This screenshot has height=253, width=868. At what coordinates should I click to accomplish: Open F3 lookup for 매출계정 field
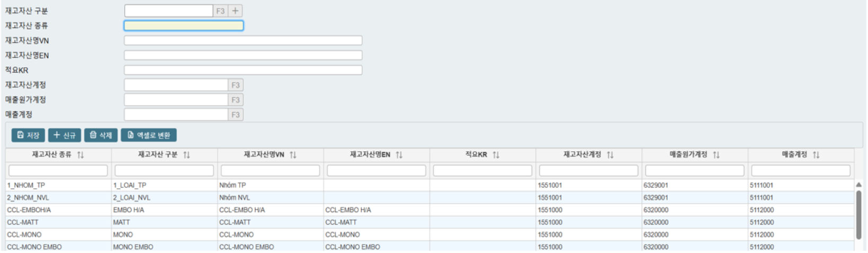click(x=235, y=115)
